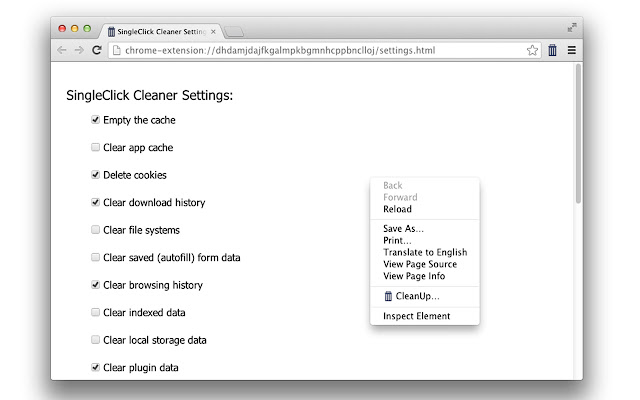Toggle the Delete cookies checkbox
The width and height of the screenshot is (640, 400).
tap(95, 175)
